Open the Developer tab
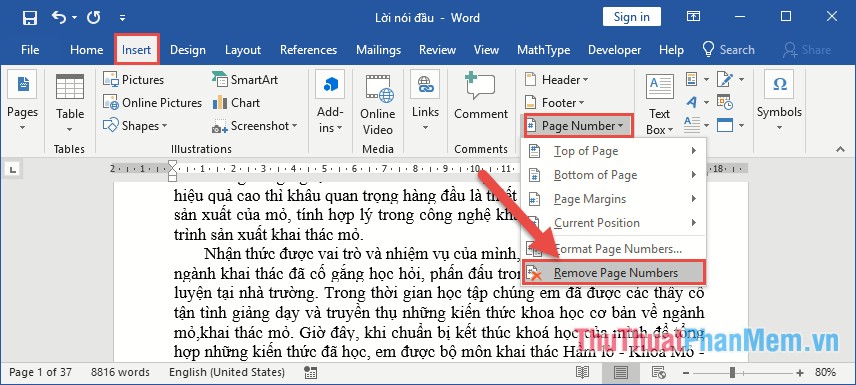The height and width of the screenshot is (385, 856). tap(615, 50)
